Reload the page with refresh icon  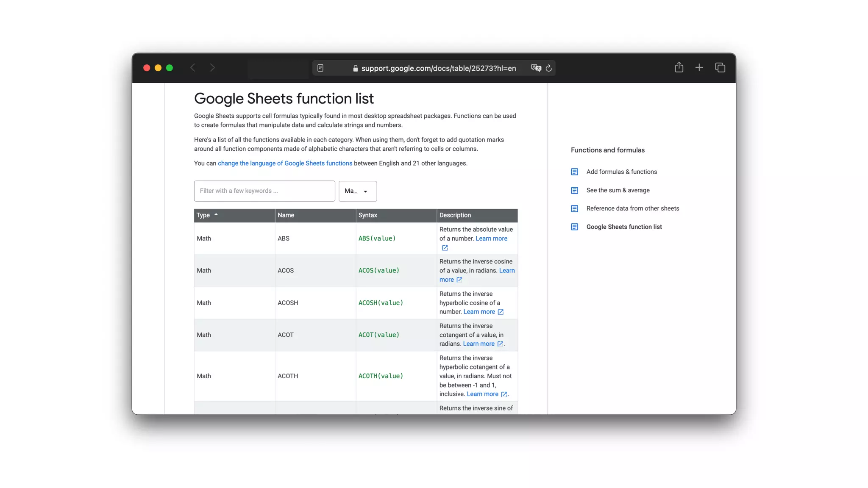coord(549,68)
